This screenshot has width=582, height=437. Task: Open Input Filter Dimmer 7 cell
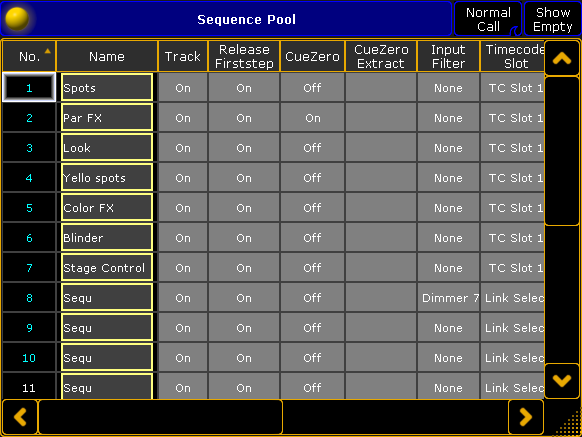(x=448, y=298)
